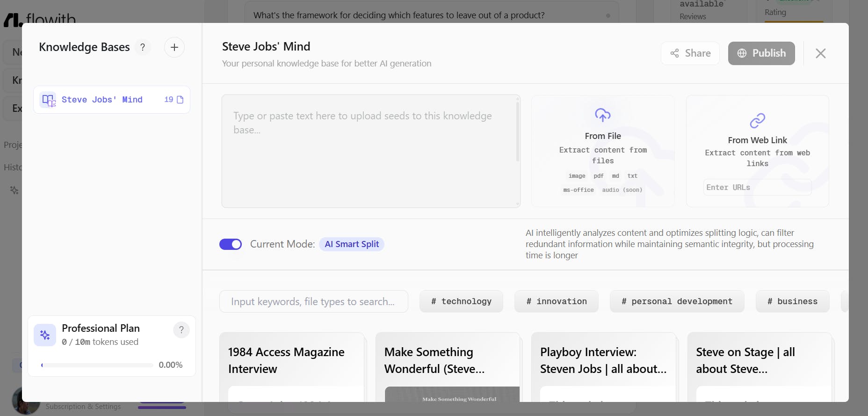Open the Make Something Wonderful card
This screenshot has height=416, width=868.
[x=448, y=367]
